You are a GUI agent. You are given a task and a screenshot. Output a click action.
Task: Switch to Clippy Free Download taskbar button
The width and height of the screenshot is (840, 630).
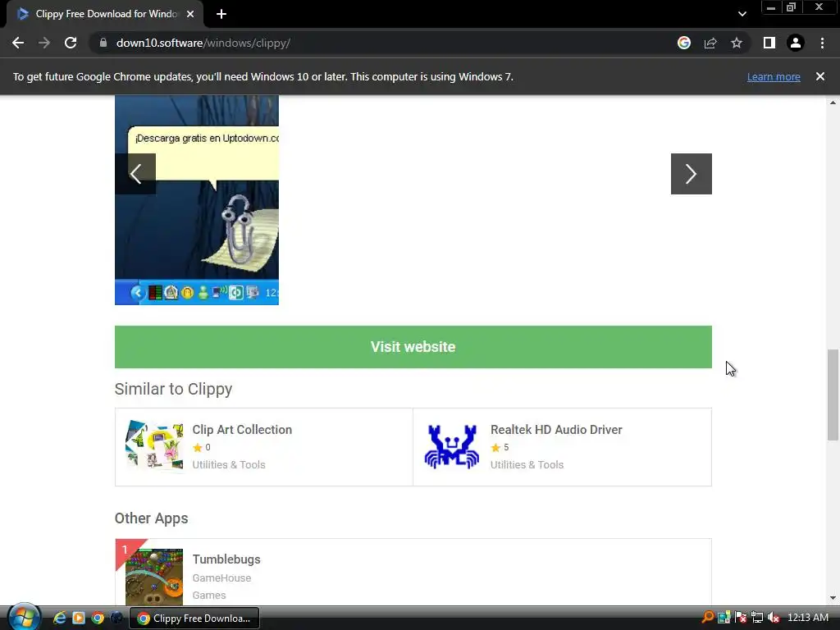[194, 619]
